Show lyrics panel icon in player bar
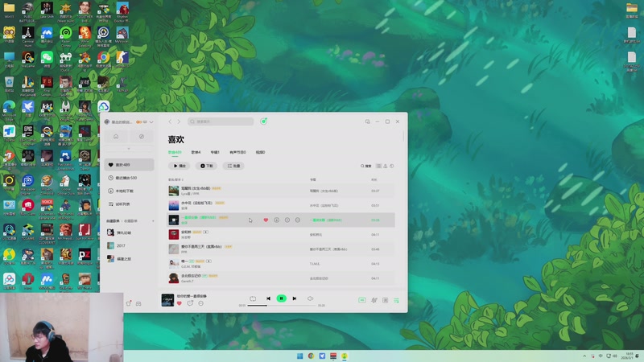This screenshot has height=362, width=644. click(x=386, y=300)
